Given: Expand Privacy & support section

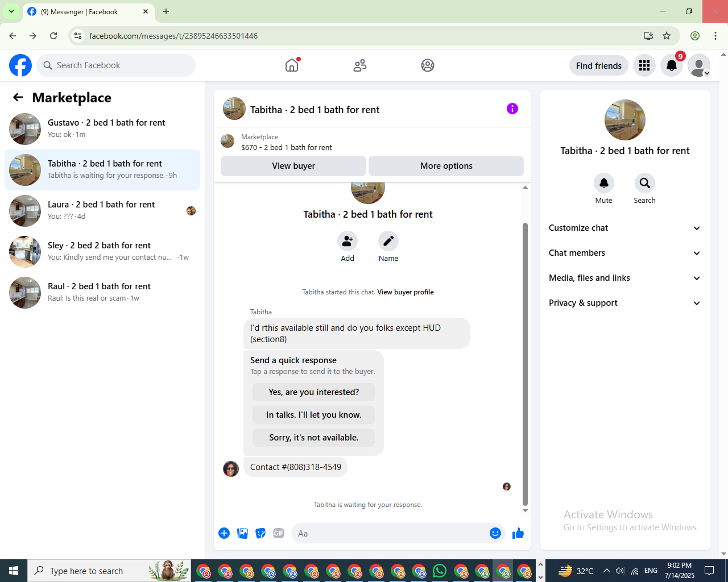Looking at the screenshot, I should click(x=624, y=303).
